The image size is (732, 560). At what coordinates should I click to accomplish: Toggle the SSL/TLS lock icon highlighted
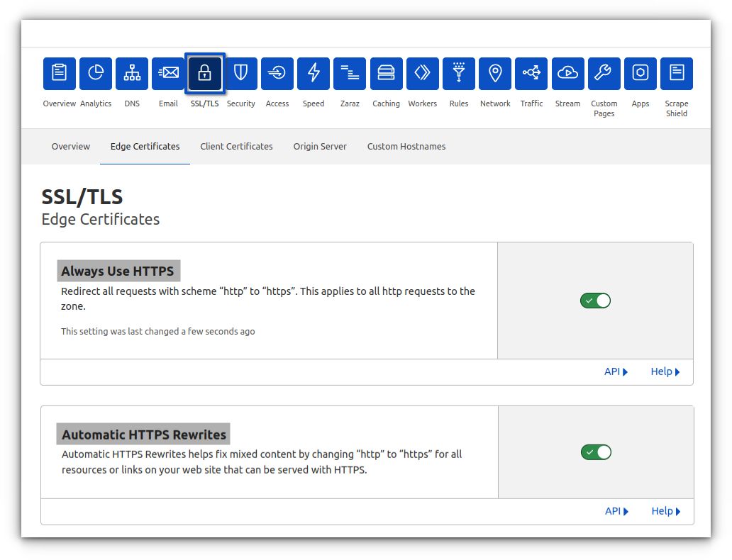coord(204,73)
